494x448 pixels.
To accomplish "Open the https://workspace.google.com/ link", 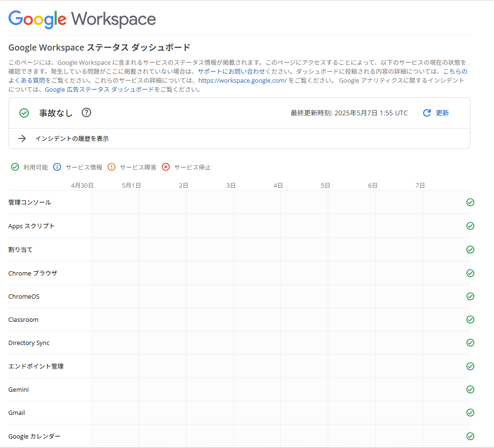I will point(242,80).
